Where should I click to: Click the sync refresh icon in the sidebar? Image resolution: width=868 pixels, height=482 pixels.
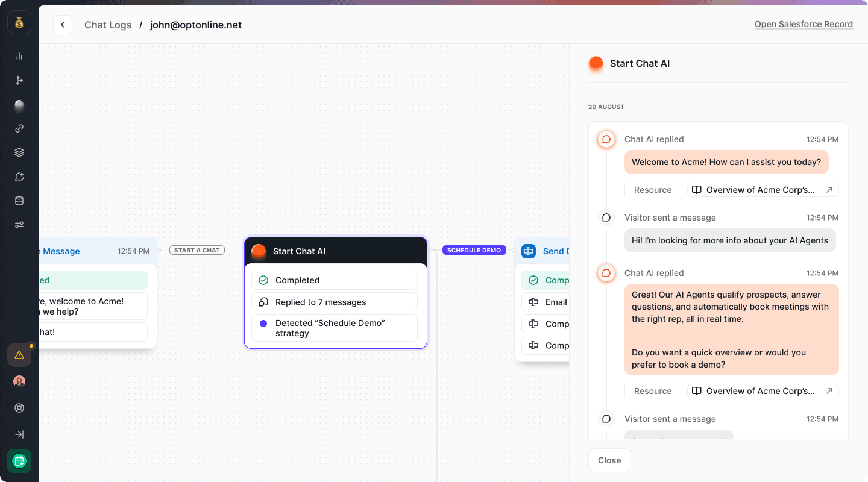tap(19, 177)
